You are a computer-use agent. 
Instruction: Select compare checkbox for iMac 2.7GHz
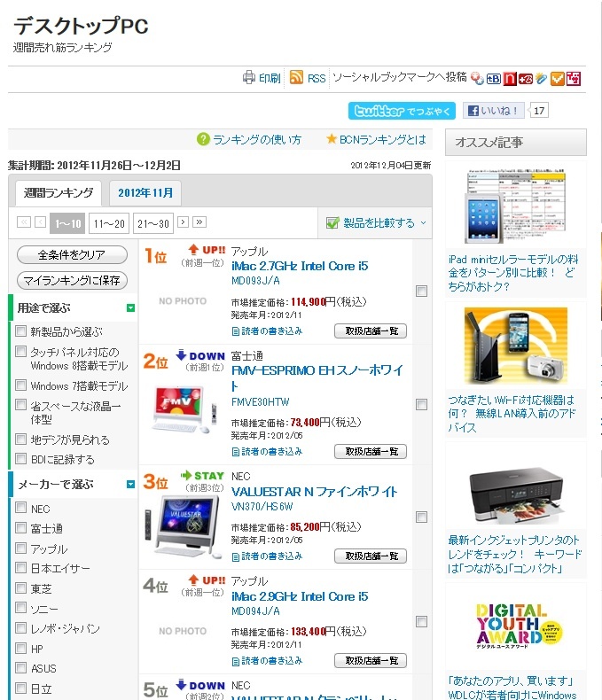(x=421, y=291)
